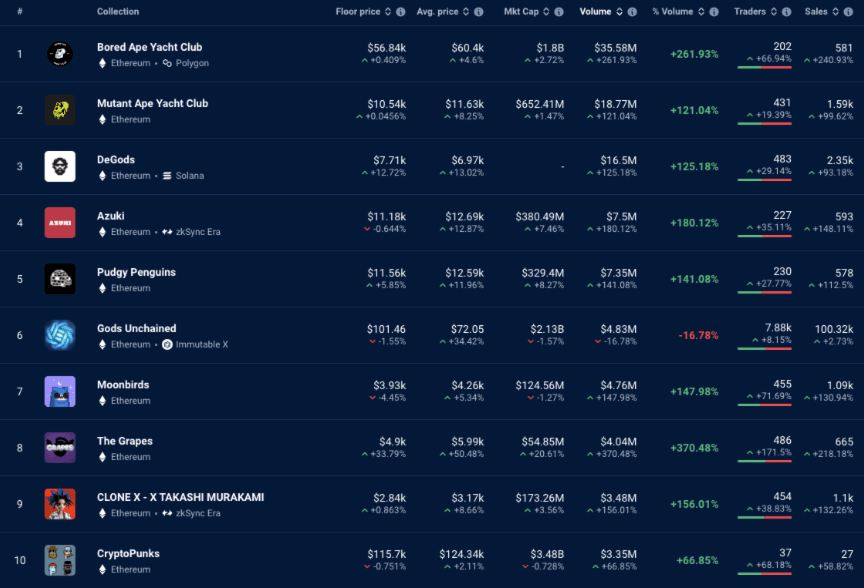Click the Moonbirds thumbnail image

[x=60, y=391]
